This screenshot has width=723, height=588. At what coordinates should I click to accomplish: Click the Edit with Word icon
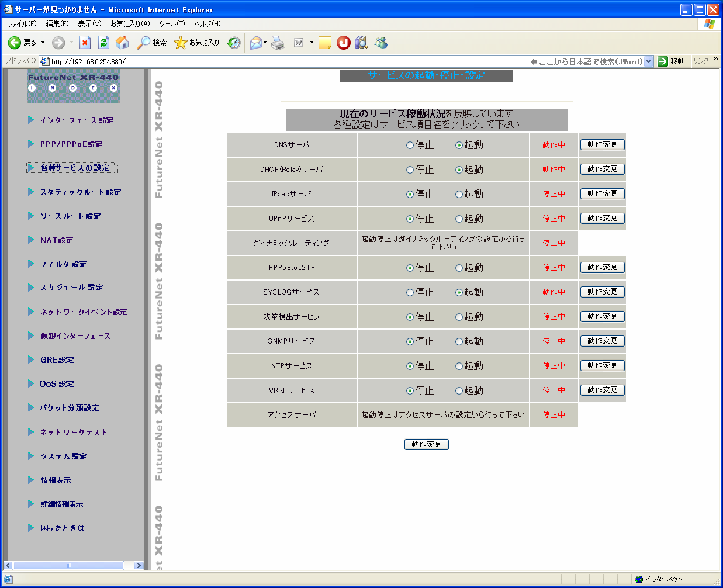point(299,43)
